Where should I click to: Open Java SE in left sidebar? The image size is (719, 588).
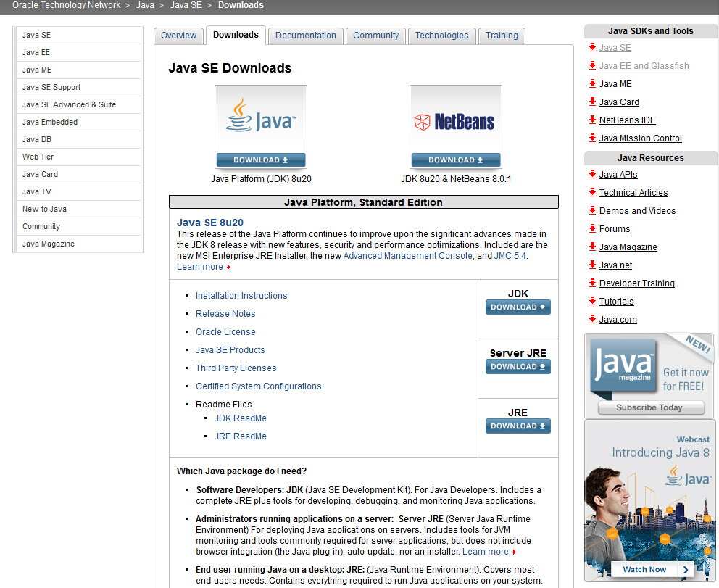(78, 35)
